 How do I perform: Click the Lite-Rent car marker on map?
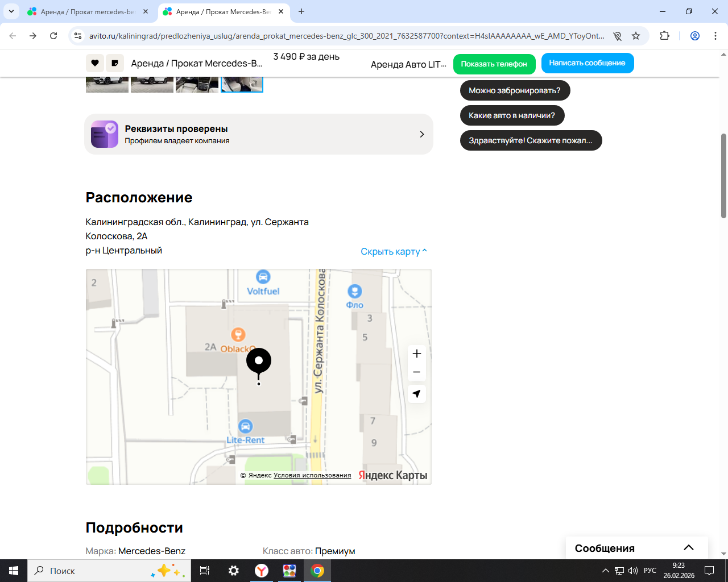245,426
